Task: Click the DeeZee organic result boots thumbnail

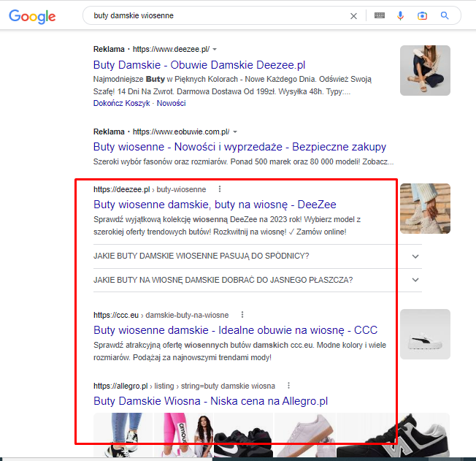Action: click(425, 208)
